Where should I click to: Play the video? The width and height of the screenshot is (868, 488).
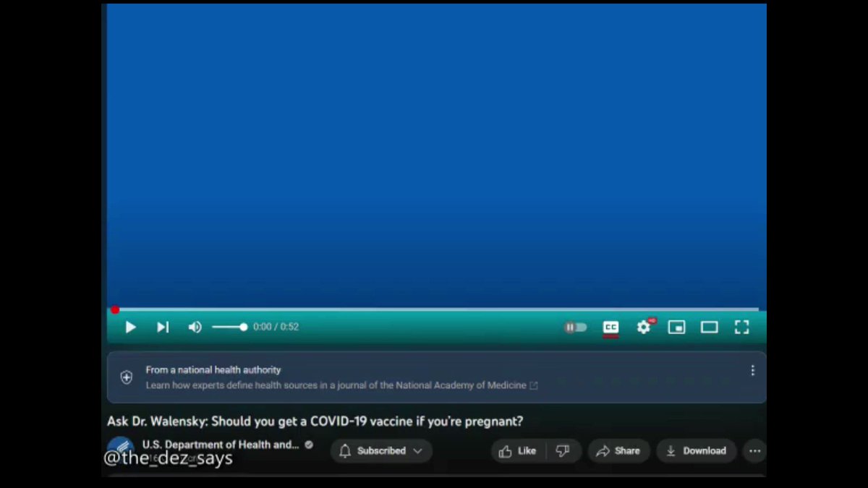[x=130, y=328]
